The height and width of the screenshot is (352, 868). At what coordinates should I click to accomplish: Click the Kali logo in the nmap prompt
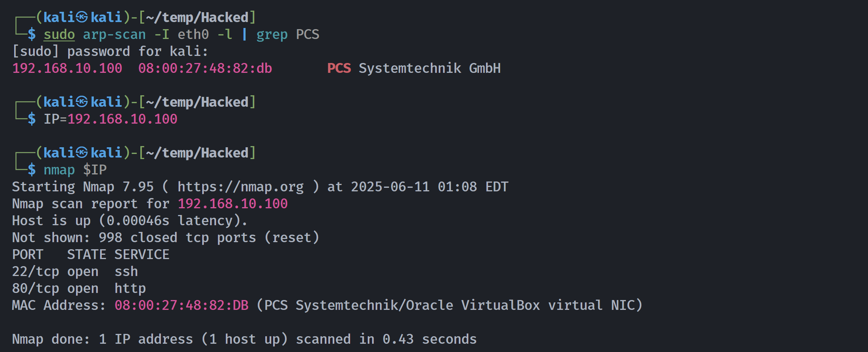[x=82, y=153]
